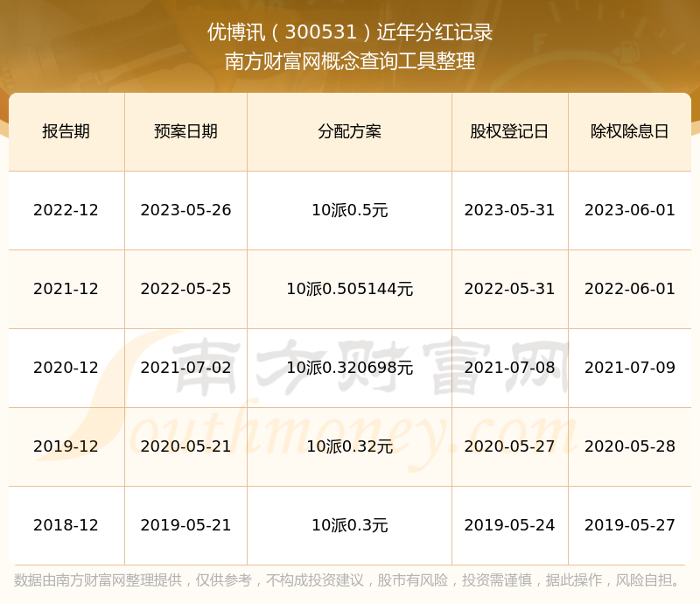Click registration date 2023-05-31
The width and height of the screenshot is (700, 604).
coord(509,210)
